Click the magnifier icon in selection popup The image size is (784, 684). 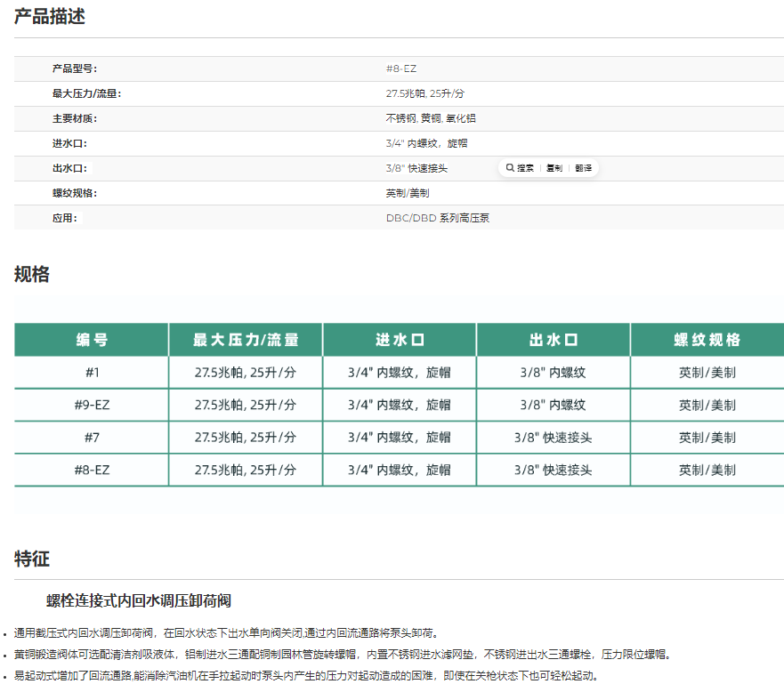pyautogui.click(x=510, y=167)
